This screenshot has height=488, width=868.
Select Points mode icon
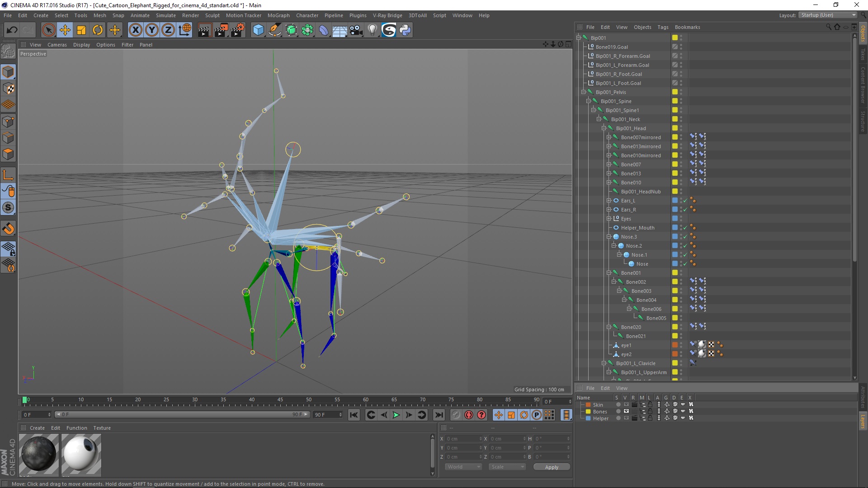click(8, 122)
